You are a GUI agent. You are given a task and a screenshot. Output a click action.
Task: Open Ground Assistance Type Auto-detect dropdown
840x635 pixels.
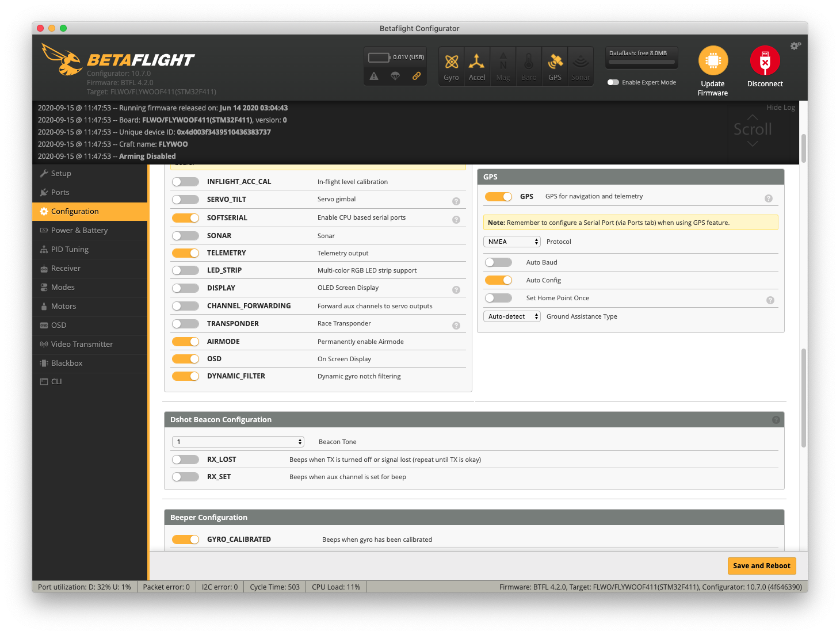click(x=512, y=316)
